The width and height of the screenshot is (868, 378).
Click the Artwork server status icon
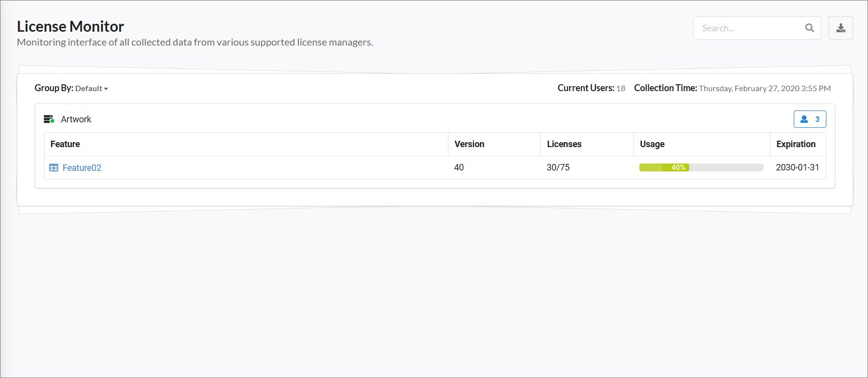[x=49, y=119]
